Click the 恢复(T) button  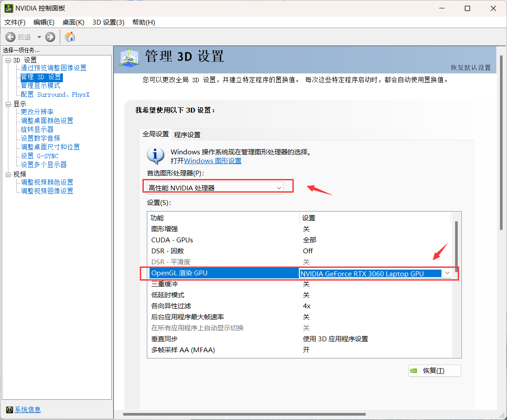[434, 371]
